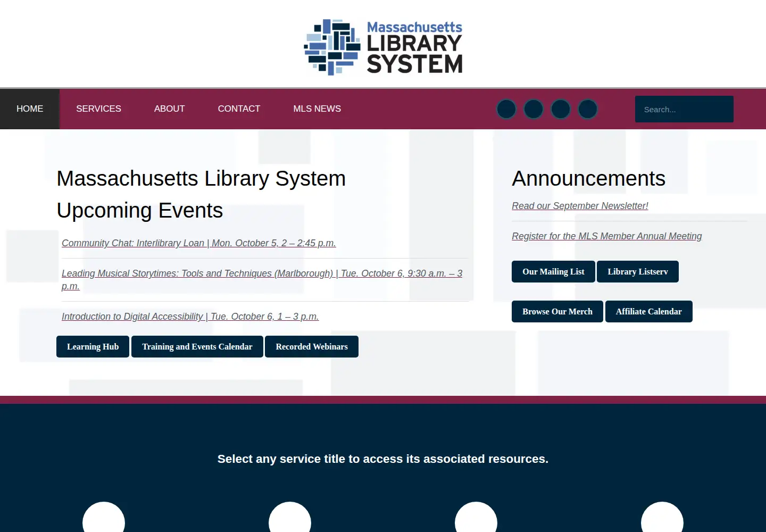The height and width of the screenshot is (532, 766).
Task: Open the Training and Events Calendar button
Action: click(x=197, y=347)
